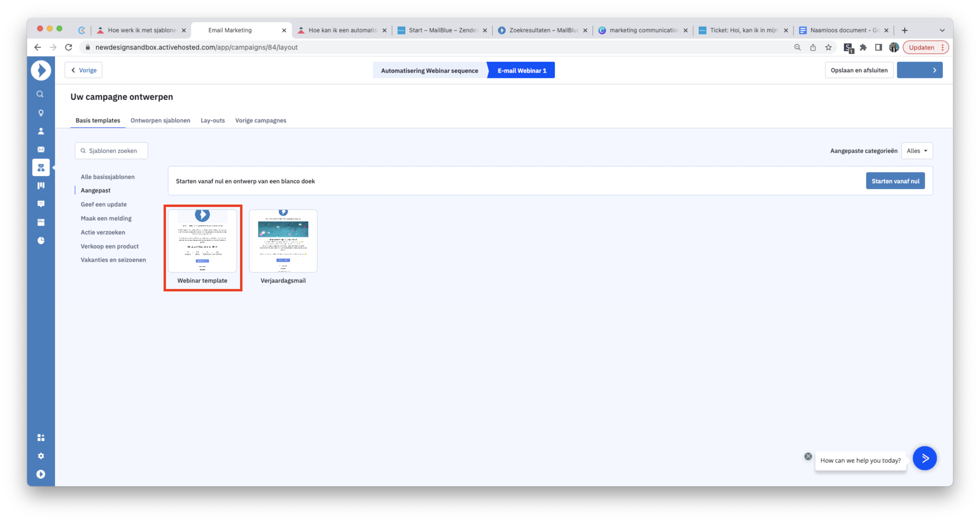This screenshot has width=980, height=522.
Task: Close the 'Ticket: Hoi, kan ik' tab
Action: 786,30
